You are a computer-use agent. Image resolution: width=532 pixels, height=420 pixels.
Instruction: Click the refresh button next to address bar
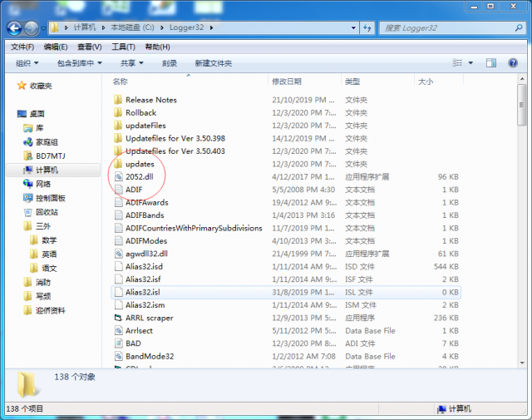point(367,27)
